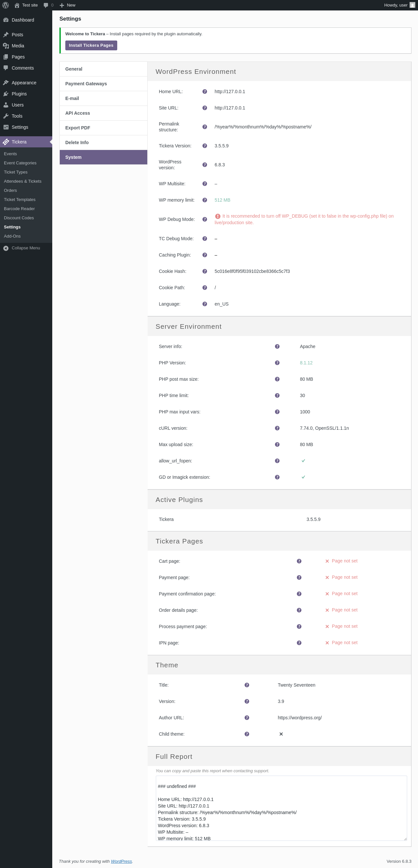Click help icon next to PHP Version
The height and width of the screenshot is (868, 418).
tap(277, 363)
